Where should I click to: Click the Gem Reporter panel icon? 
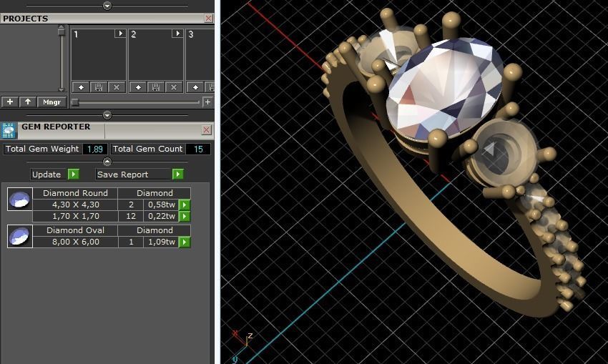coord(9,131)
